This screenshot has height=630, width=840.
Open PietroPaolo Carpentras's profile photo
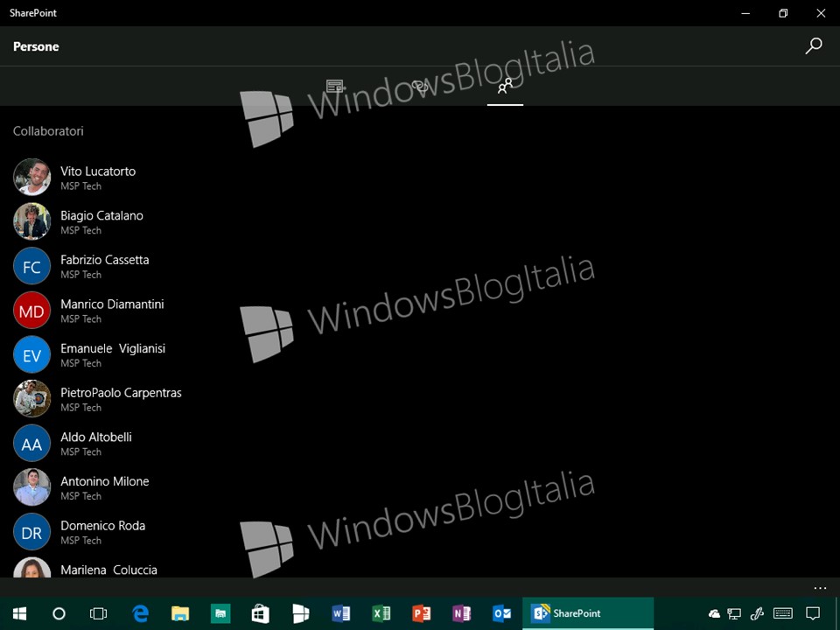point(32,399)
